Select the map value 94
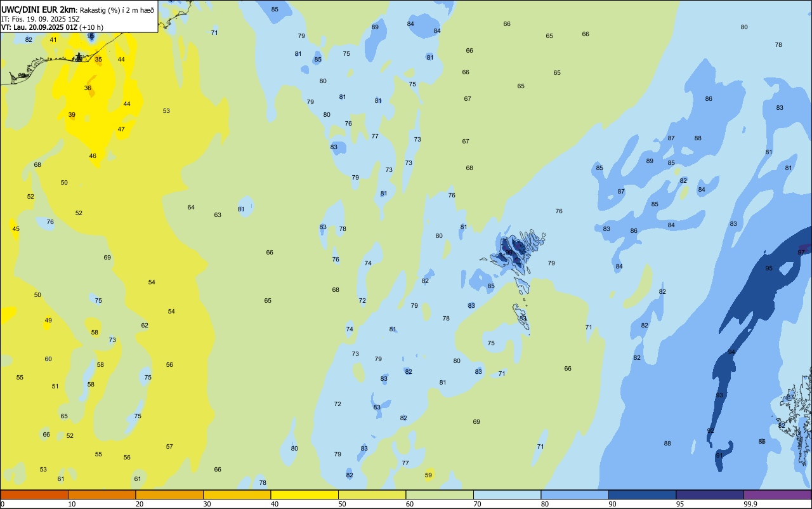This screenshot has width=812, height=509. pos(731,352)
